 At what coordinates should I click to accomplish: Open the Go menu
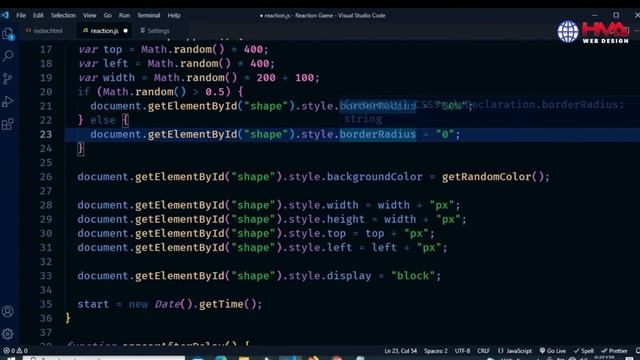click(x=107, y=16)
